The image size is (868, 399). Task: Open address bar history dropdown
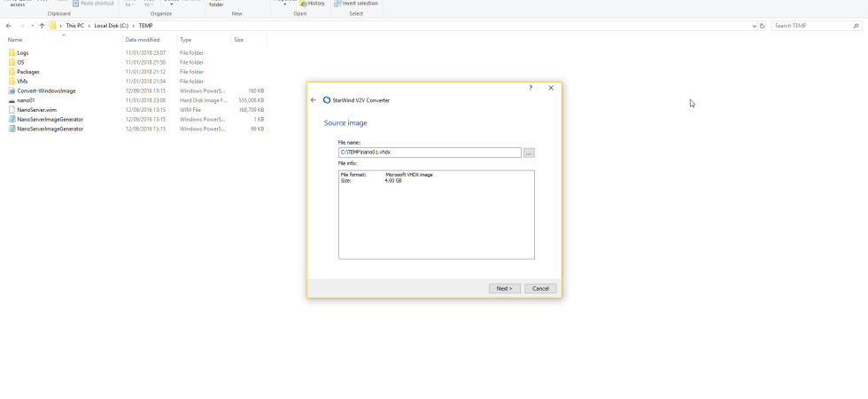tap(754, 26)
